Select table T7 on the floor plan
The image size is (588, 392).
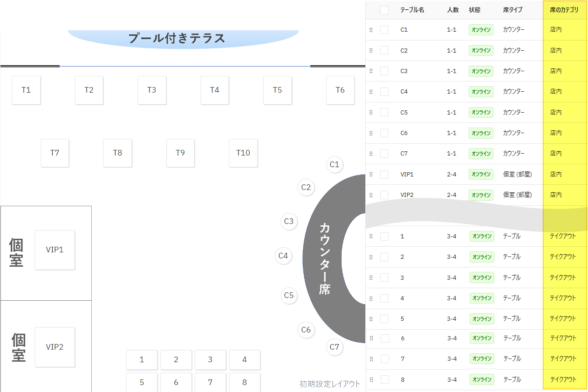[55, 153]
